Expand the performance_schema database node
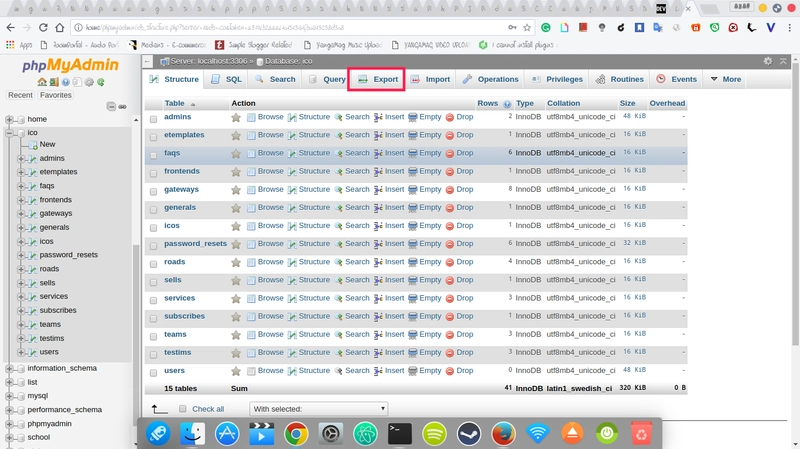Screen dimensions: 800x449 tap(9, 410)
